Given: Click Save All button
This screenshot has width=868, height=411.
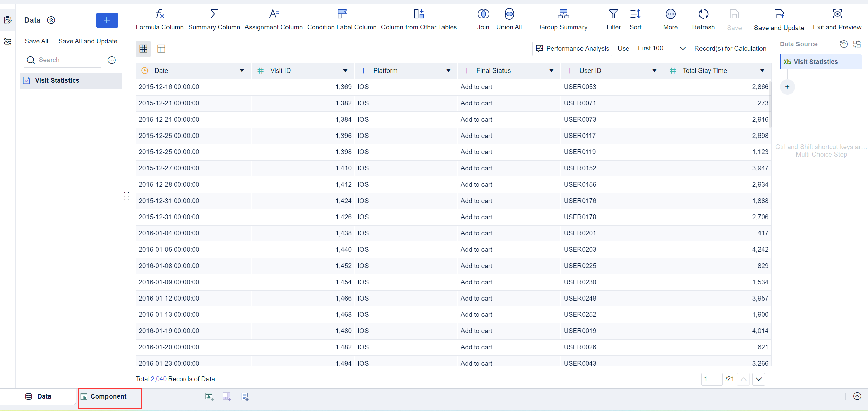Looking at the screenshot, I should (x=37, y=41).
